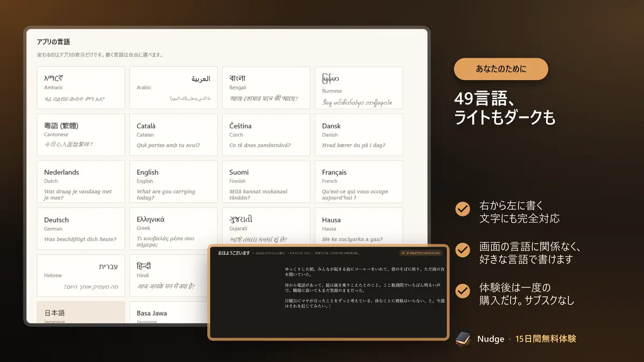Select the Gujarati language card
The width and height of the screenshot is (644, 362).
click(x=266, y=226)
